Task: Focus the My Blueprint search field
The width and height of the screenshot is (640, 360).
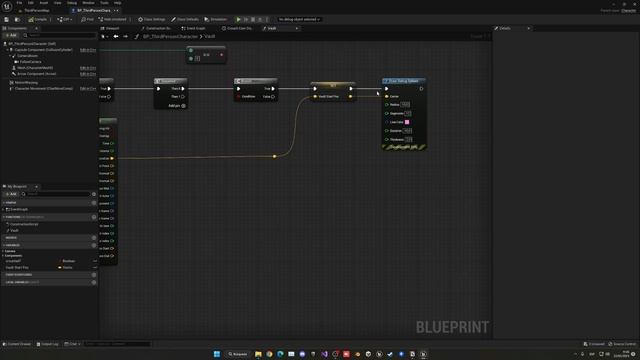Action: [56, 194]
